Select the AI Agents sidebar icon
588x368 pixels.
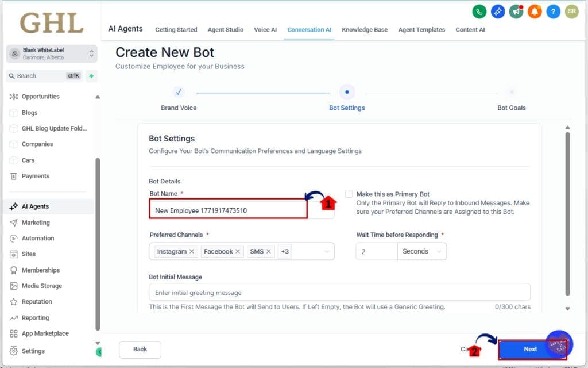tap(14, 206)
